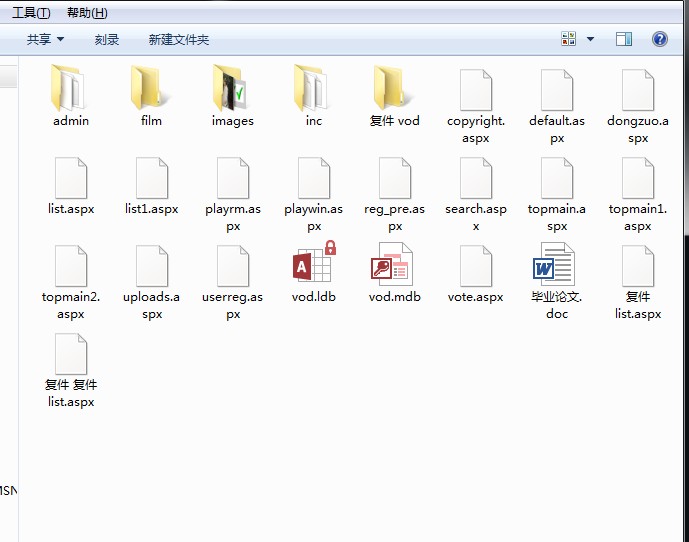
Task: Select the search.aspx file icon
Action: click(475, 178)
